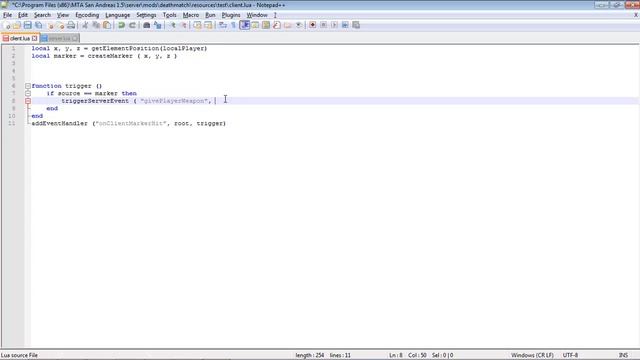
Task: Click the Paste toolbar icon
Action: point(107,25)
